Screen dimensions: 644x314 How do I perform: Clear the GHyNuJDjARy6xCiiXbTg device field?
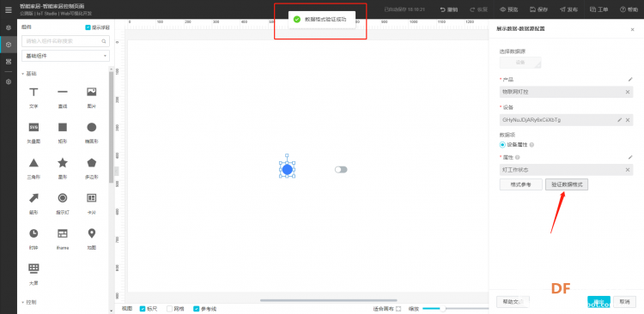(x=628, y=120)
